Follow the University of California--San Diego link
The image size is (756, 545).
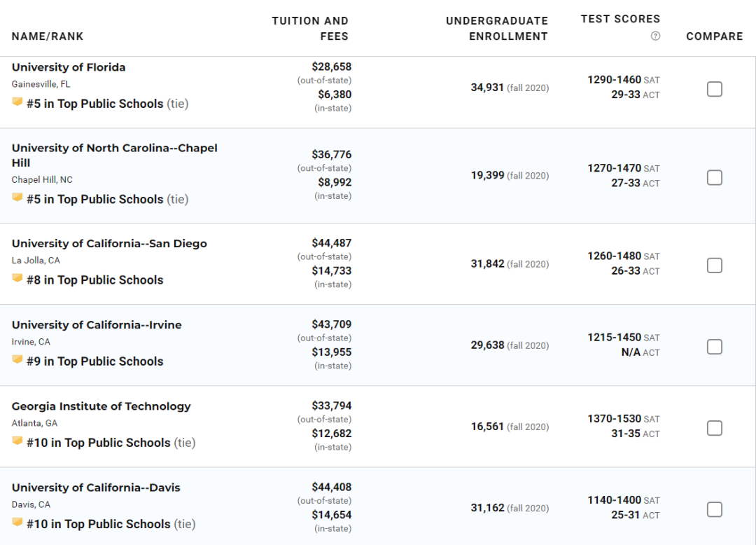109,244
